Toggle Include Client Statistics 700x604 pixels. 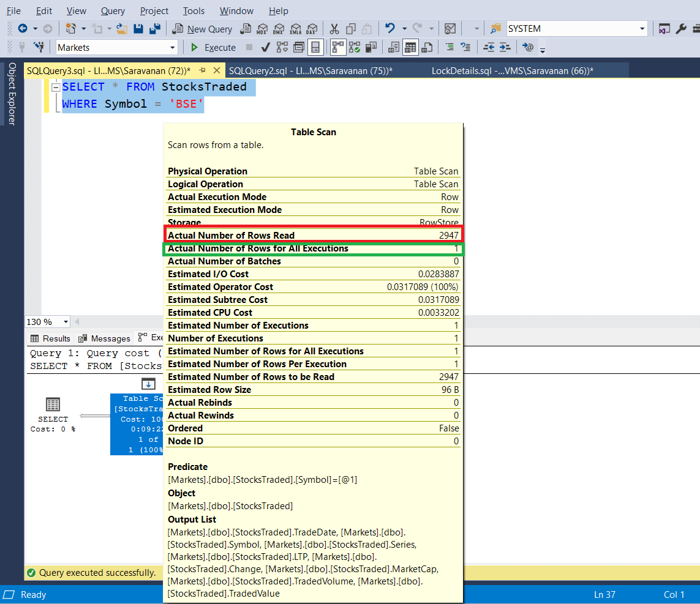pos(371,47)
